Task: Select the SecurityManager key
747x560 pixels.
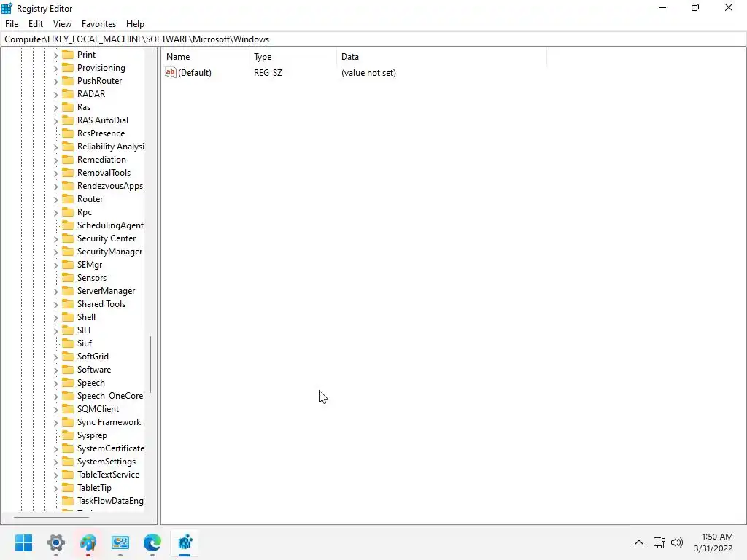Action: pos(109,252)
